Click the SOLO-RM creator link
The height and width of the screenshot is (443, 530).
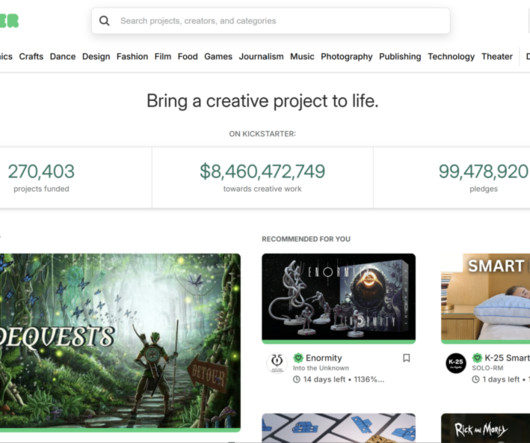point(487,368)
